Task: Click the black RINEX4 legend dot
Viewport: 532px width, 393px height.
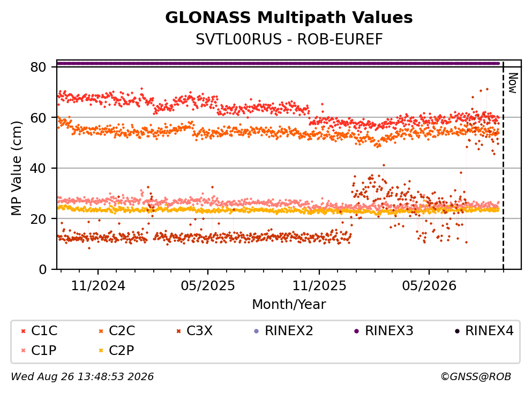Action: 456,331
